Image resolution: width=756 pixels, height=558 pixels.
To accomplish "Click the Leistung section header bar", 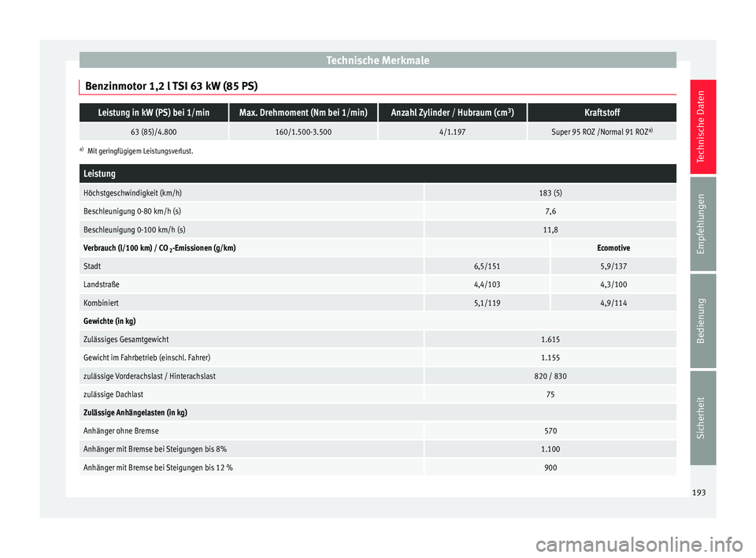I will (377, 173).
